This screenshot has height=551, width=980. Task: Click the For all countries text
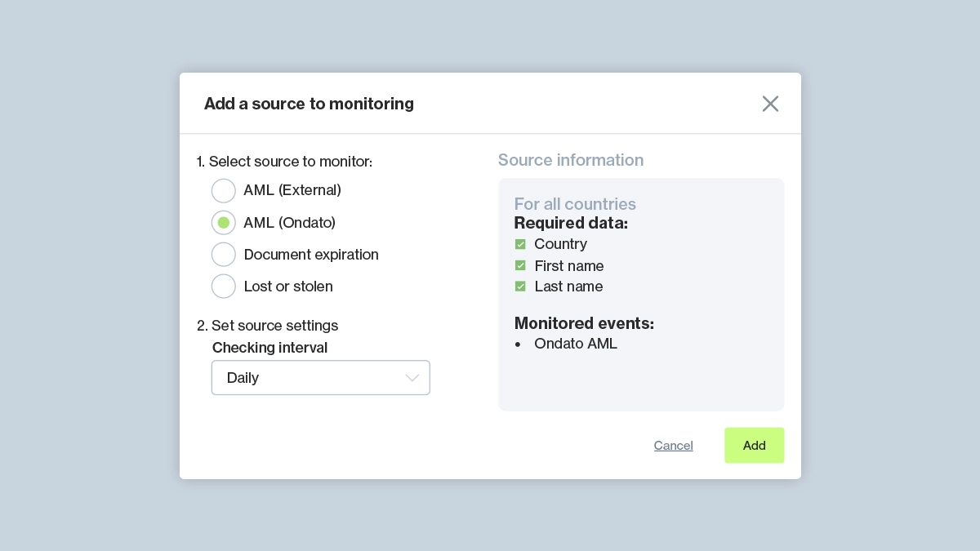click(x=575, y=204)
